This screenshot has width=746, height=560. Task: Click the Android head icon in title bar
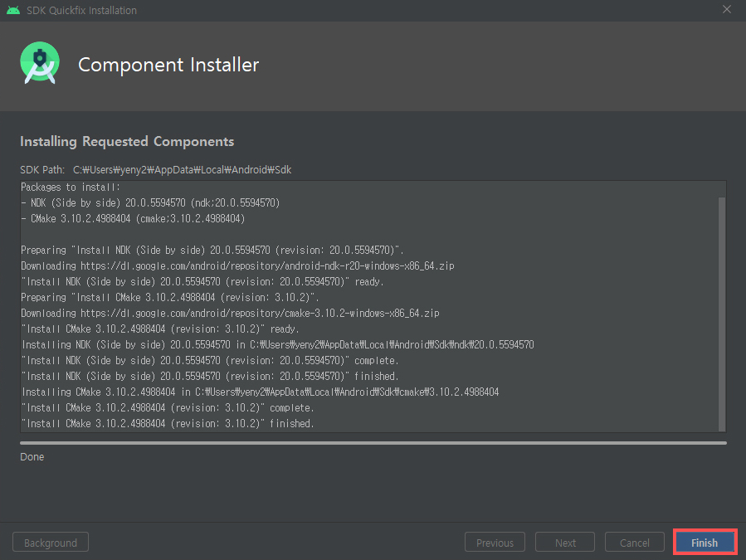click(x=13, y=10)
